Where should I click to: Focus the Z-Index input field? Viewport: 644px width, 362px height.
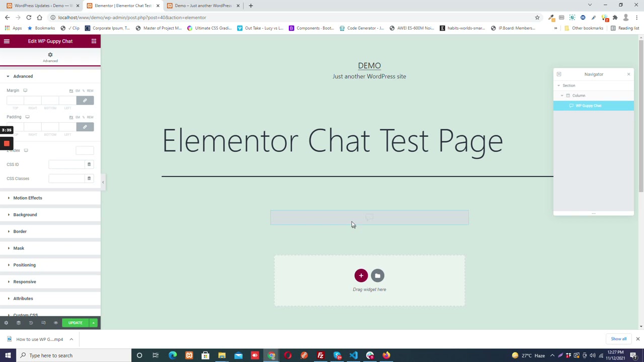click(x=85, y=150)
